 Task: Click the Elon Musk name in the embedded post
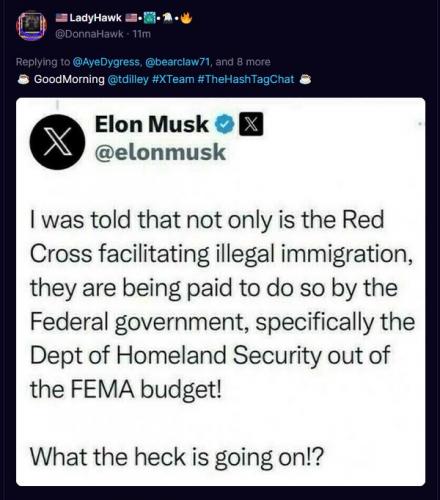pyautogui.click(x=152, y=124)
